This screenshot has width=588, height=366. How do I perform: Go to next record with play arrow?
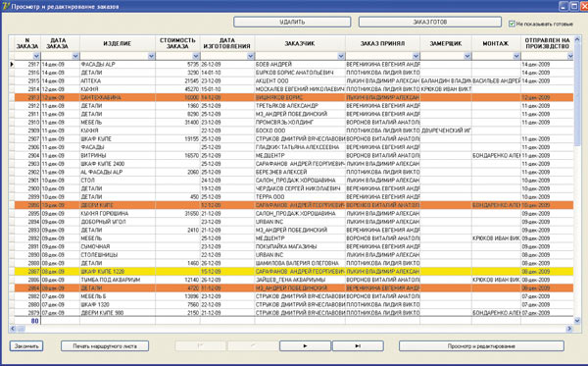(305, 346)
